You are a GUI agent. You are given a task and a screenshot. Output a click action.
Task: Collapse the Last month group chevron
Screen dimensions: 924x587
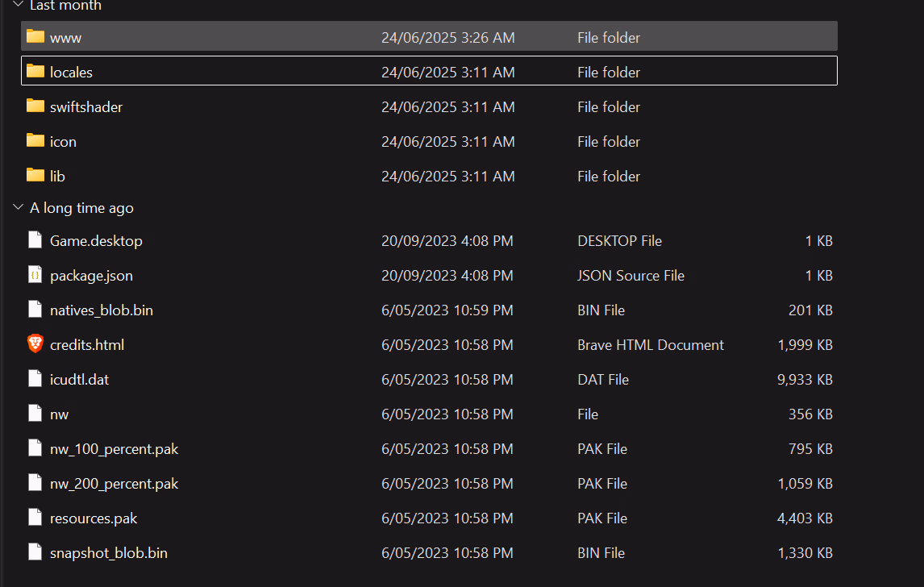18,5
